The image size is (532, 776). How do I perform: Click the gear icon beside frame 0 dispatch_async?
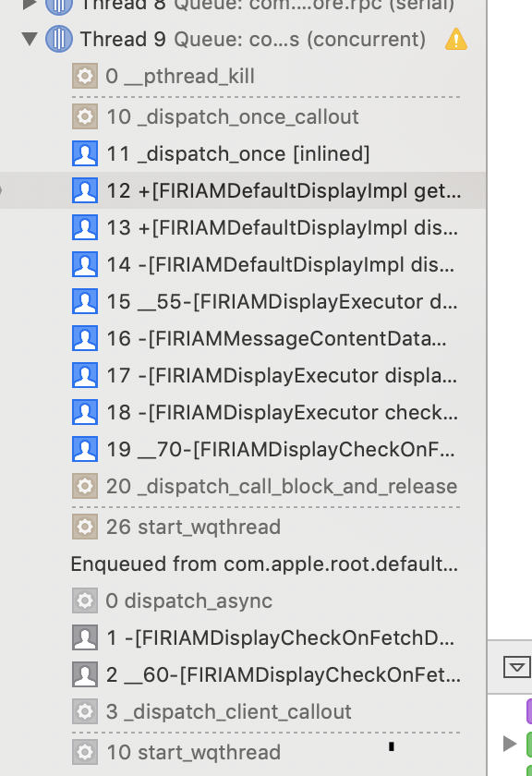(85, 600)
